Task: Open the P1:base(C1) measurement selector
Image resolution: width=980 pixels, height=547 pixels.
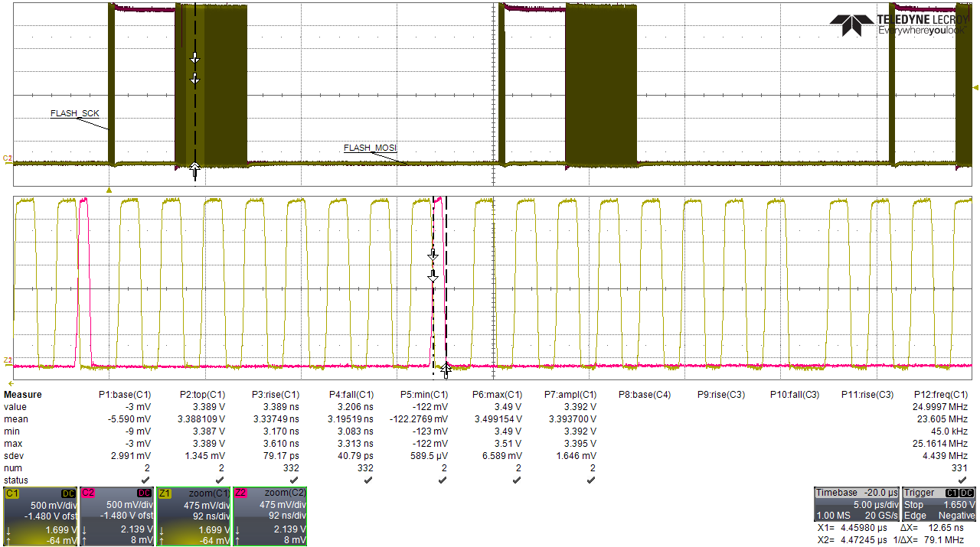Action: point(127,394)
